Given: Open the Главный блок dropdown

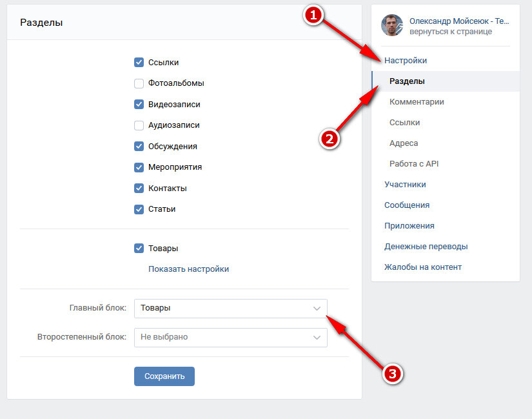Looking at the screenshot, I should (x=230, y=309).
